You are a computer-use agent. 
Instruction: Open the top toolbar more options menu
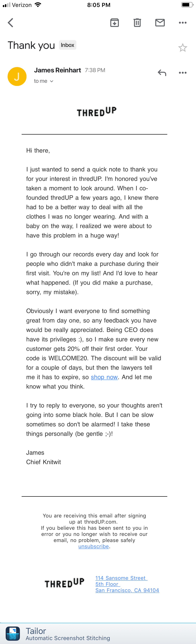click(183, 23)
